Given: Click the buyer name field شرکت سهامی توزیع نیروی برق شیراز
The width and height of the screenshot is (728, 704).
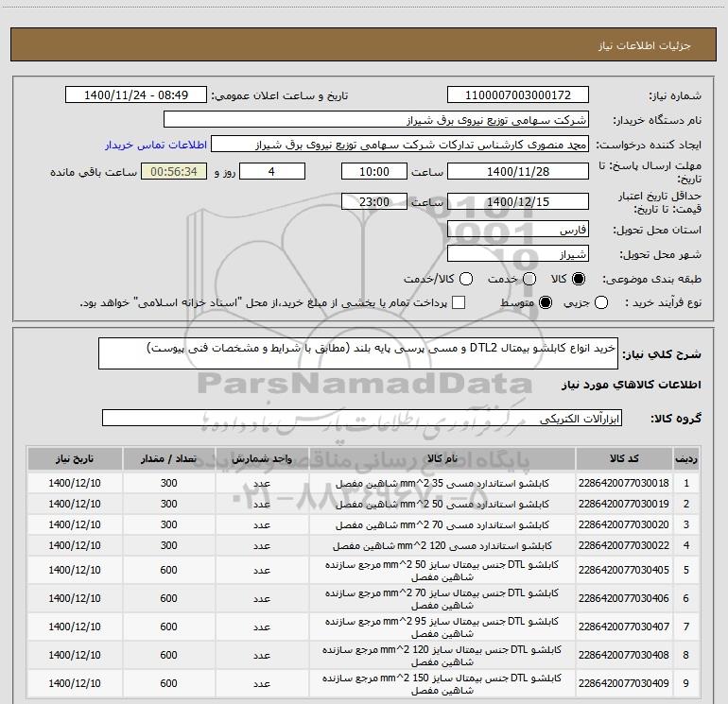Looking at the screenshot, I should point(376,120).
